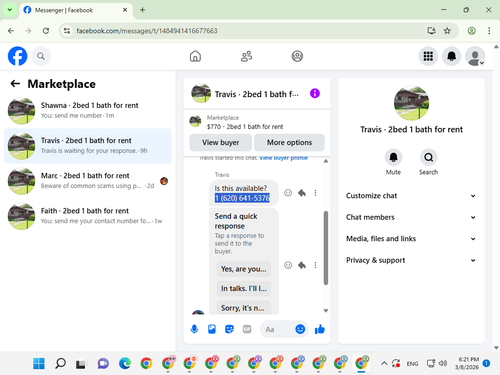Open the taskbar volume speaker icon
Screen dimensions: 500x375
[443, 363]
